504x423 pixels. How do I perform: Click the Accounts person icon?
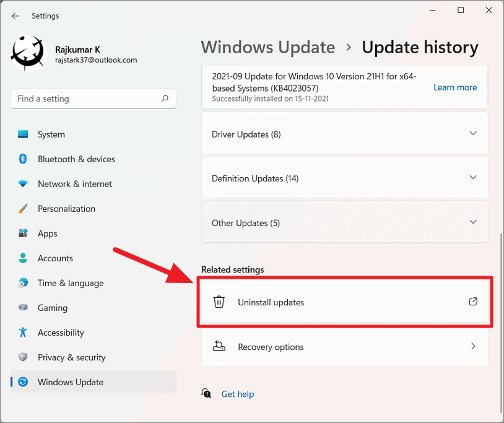pyautogui.click(x=23, y=258)
